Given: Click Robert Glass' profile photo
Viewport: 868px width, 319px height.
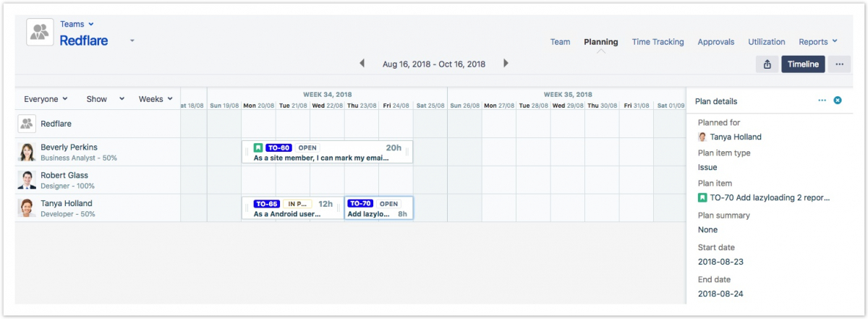Looking at the screenshot, I should click(27, 180).
